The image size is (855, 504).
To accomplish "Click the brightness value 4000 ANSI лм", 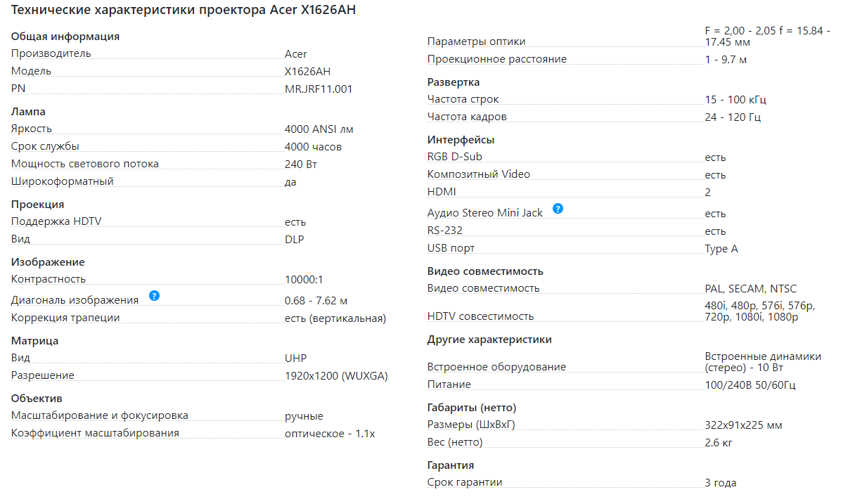I will [x=319, y=129].
